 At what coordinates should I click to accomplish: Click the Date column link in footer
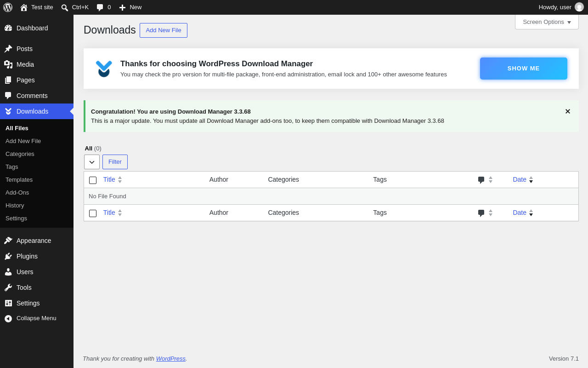[x=520, y=213]
